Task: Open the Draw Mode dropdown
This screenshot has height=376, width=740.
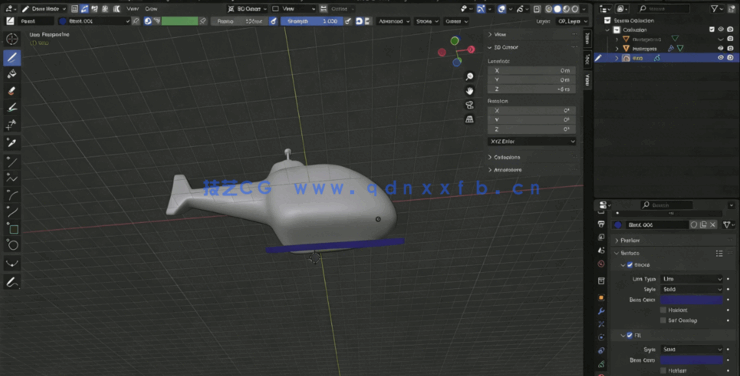Action: 43,8
